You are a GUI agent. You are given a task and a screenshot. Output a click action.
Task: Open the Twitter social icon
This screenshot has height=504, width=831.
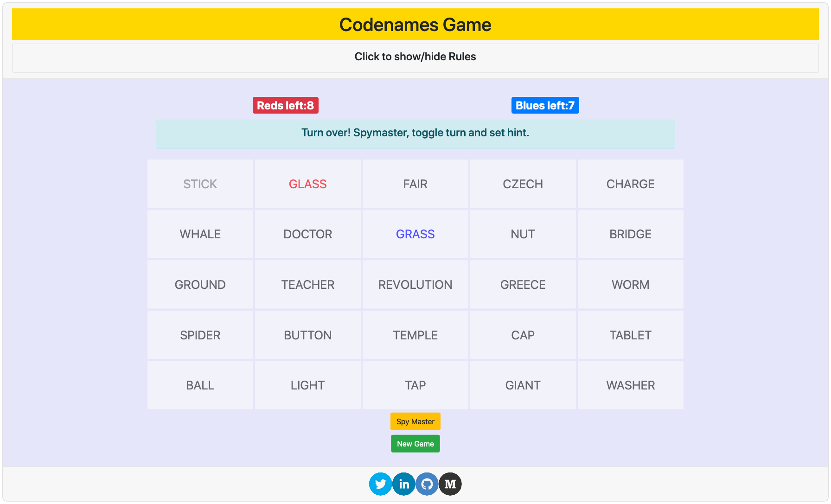tap(381, 484)
